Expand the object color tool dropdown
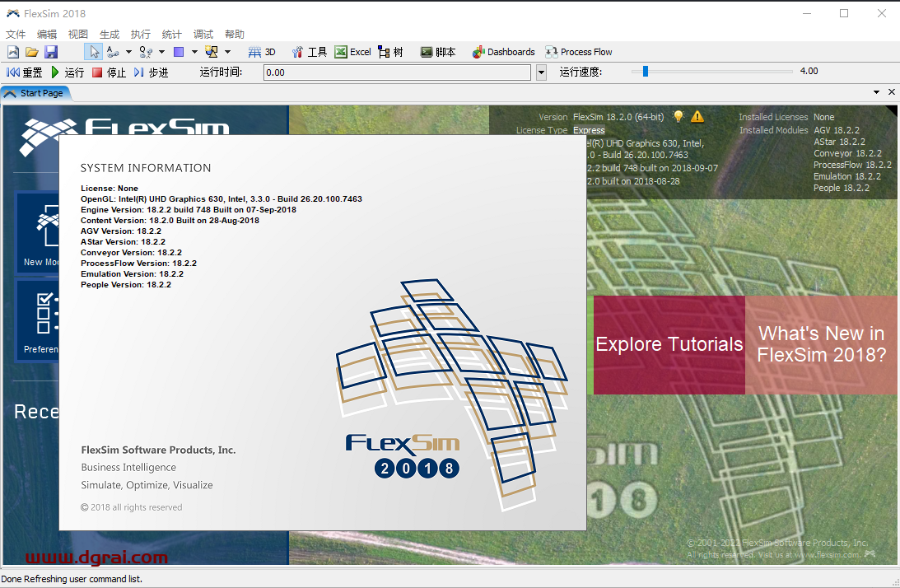900x588 pixels. pos(195,51)
